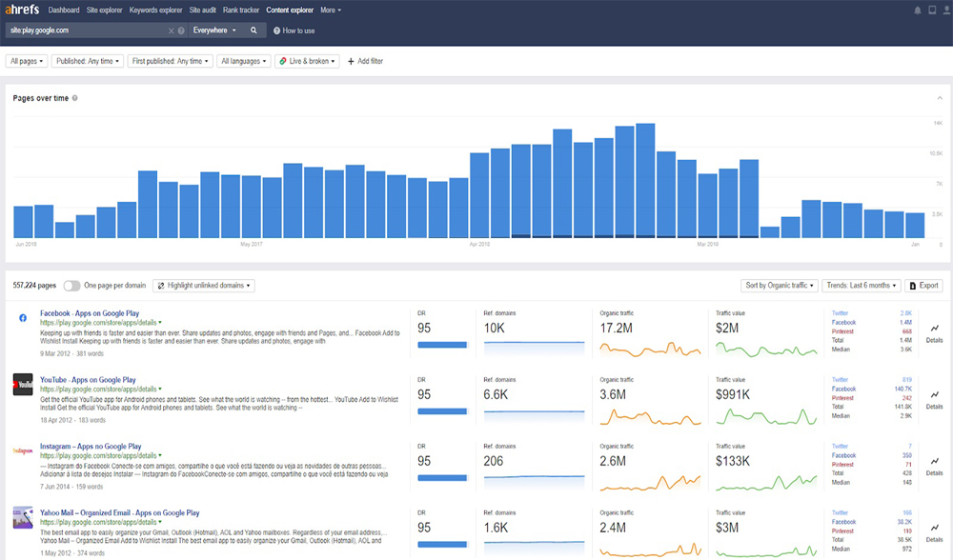This screenshot has height=560, width=953.
Task: Open the Everywhere search scope dropdown
Action: point(214,30)
